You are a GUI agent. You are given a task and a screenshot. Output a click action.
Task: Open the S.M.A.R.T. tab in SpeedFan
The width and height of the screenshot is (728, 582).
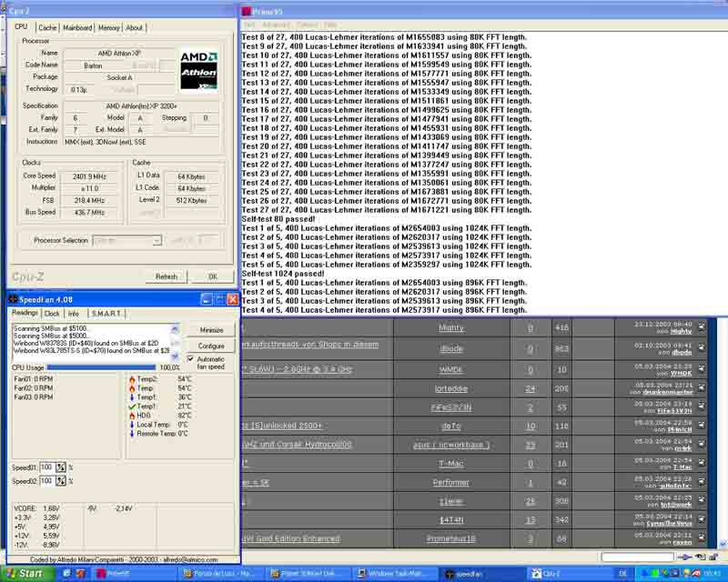[x=106, y=314]
